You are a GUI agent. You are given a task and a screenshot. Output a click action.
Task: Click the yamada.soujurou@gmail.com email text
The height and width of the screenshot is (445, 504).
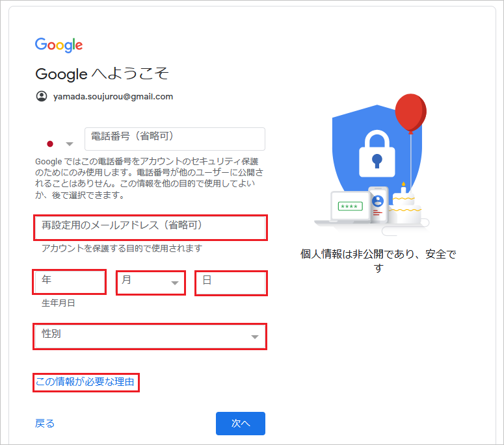click(x=113, y=97)
